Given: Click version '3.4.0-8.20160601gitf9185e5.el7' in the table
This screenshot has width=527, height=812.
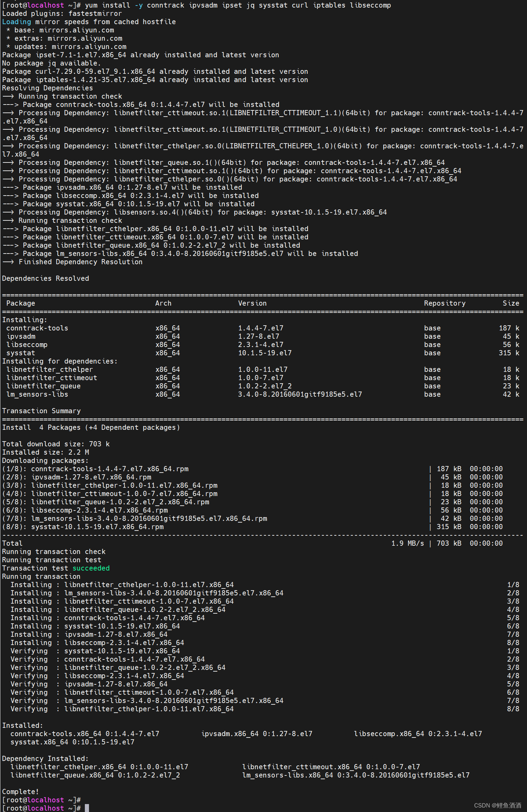Looking at the screenshot, I should pyautogui.click(x=300, y=394).
